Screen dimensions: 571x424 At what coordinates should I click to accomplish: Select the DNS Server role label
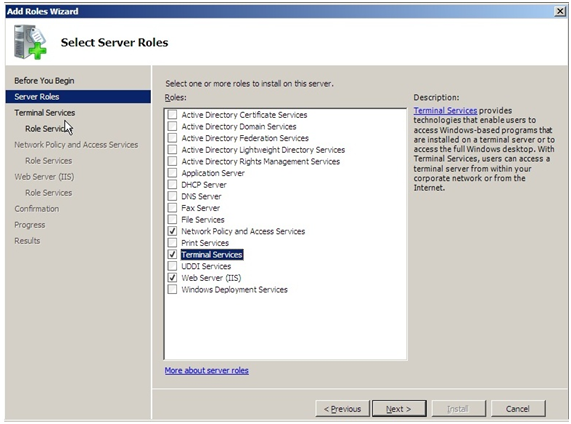pyautogui.click(x=201, y=196)
